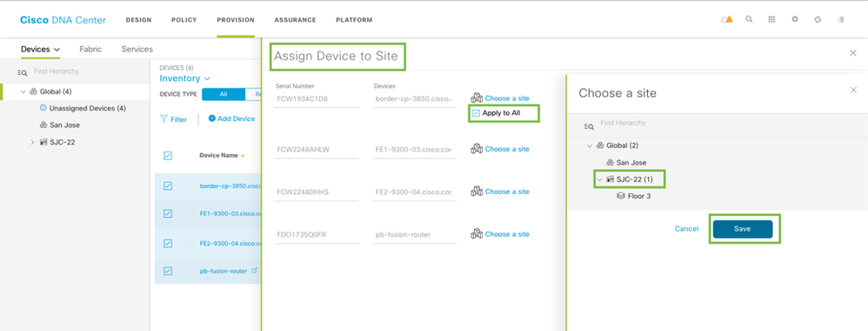Open the help lifebuoy icon
The height and width of the screenshot is (331, 868).
[818, 19]
